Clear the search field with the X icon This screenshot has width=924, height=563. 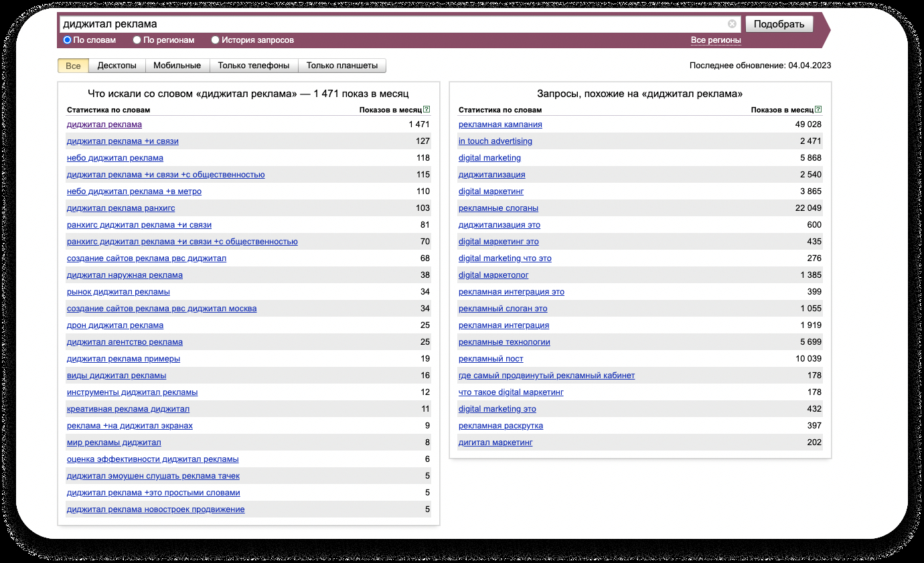pos(732,24)
